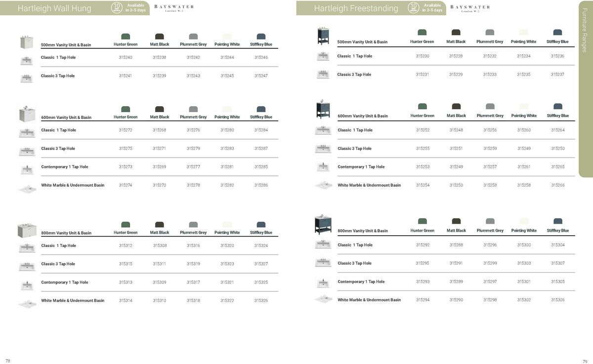
Task: Select Stiffkey Blue swatch in Wall Hung 800mm table
Action: 261,225
